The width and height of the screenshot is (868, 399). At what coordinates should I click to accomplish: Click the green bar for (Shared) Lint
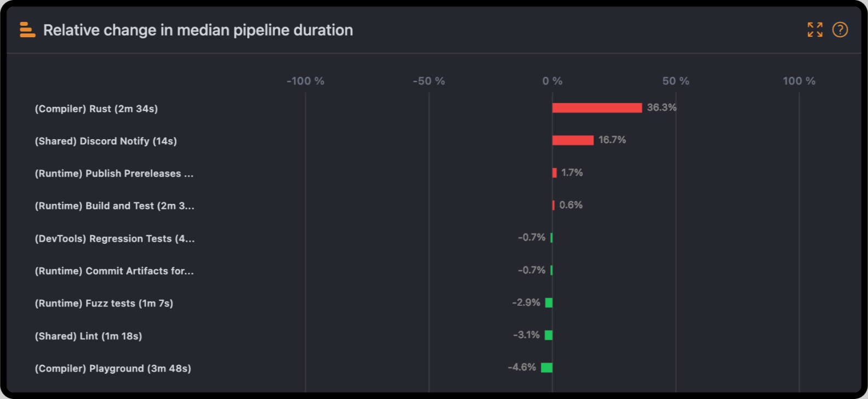[x=549, y=335]
